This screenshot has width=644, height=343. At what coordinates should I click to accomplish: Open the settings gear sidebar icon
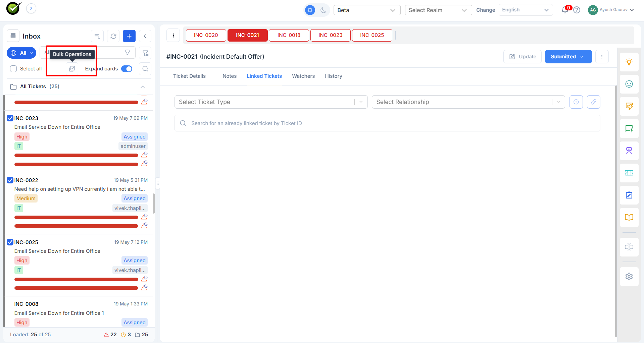pos(629,276)
